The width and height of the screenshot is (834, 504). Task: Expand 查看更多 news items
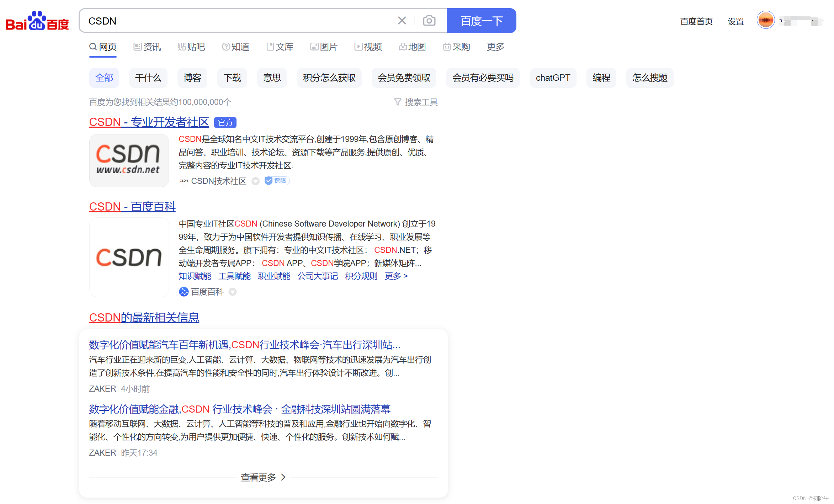pyautogui.click(x=263, y=477)
